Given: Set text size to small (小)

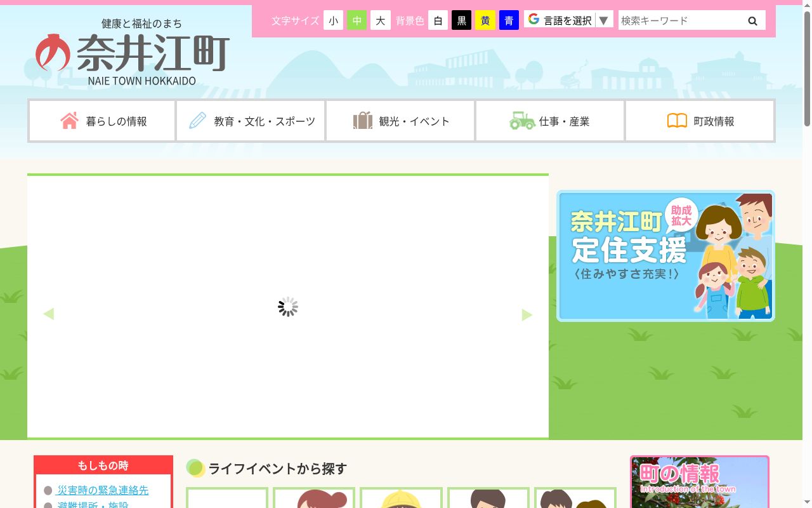Looking at the screenshot, I should 333,20.
